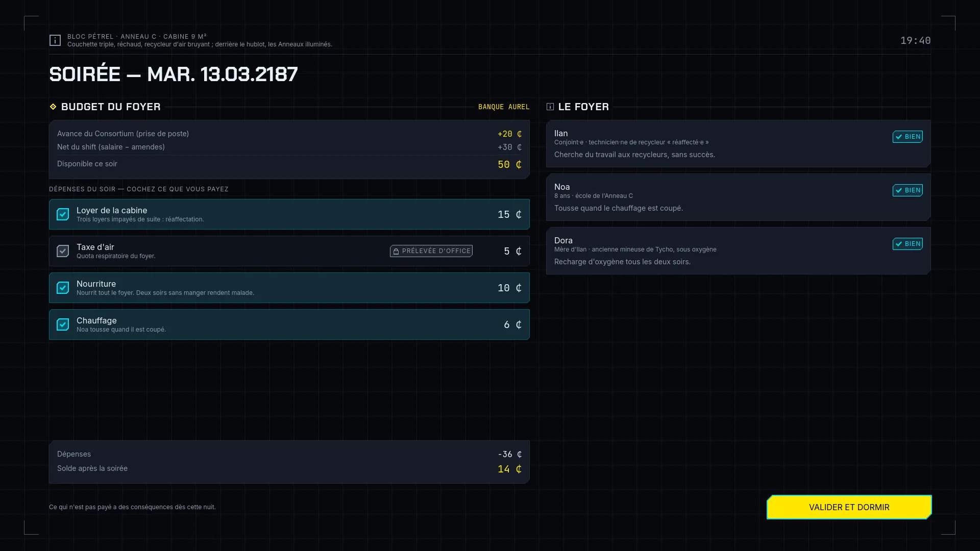
Task: Click the info icon beside Le foyer
Action: point(550,107)
